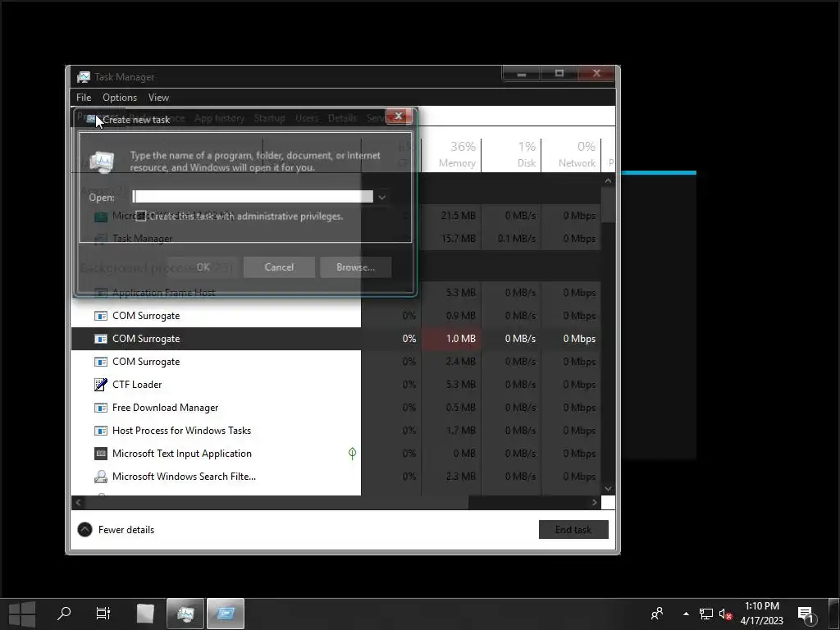The height and width of the screenshot is (630, 840).
Task: Click the white file taskbar icon
Action: coord(144,614)
